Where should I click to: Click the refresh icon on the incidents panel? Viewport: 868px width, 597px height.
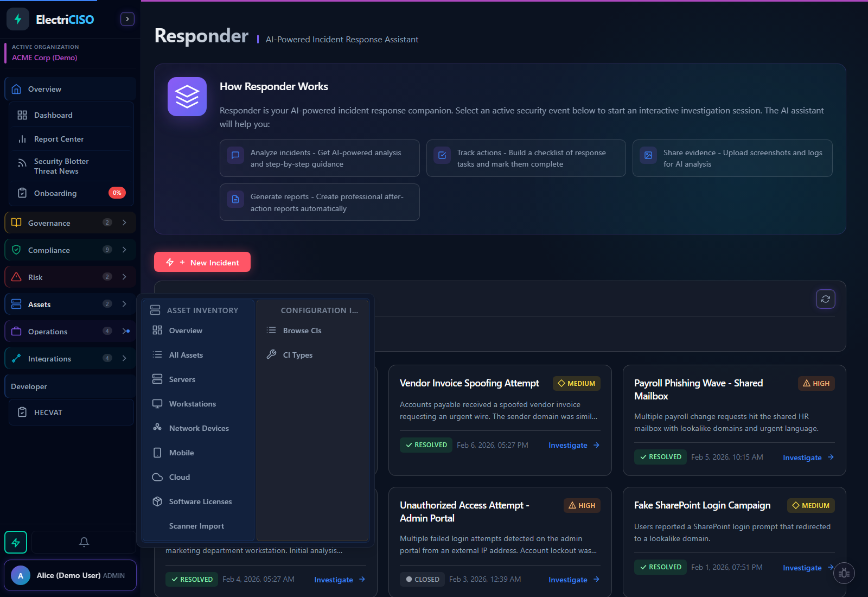click(826, 298)
